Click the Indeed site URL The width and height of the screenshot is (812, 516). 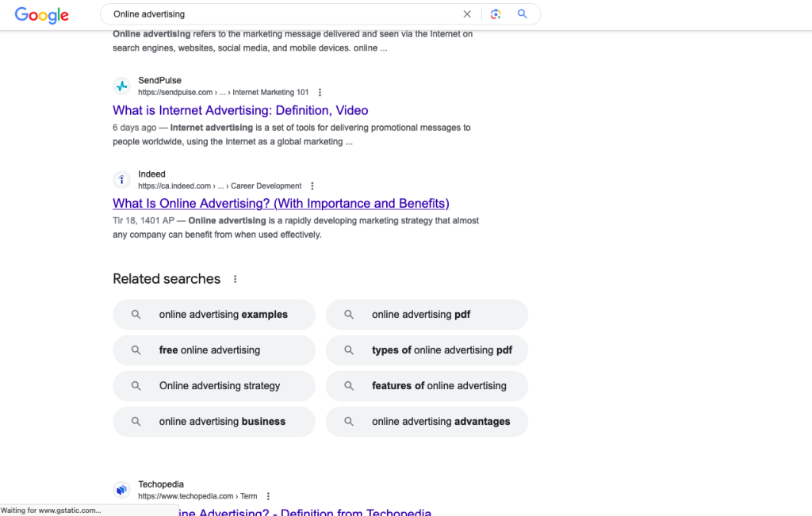[x=220, y=185]
